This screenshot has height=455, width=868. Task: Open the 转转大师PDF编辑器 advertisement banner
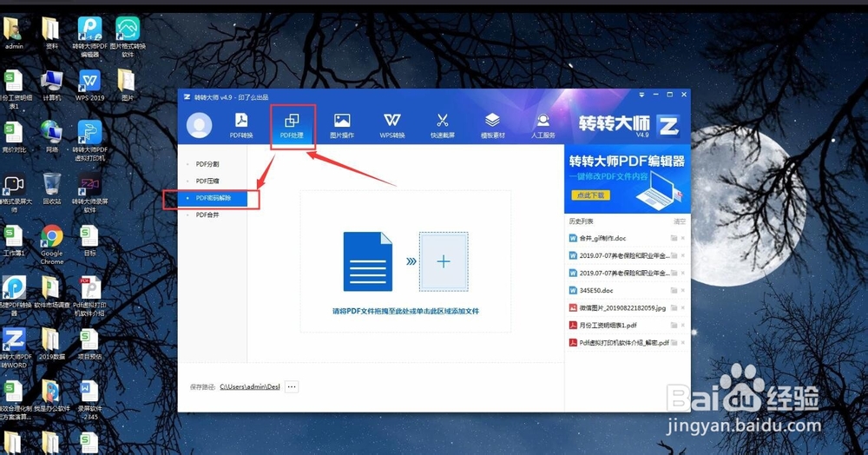(x=628, y=179)
